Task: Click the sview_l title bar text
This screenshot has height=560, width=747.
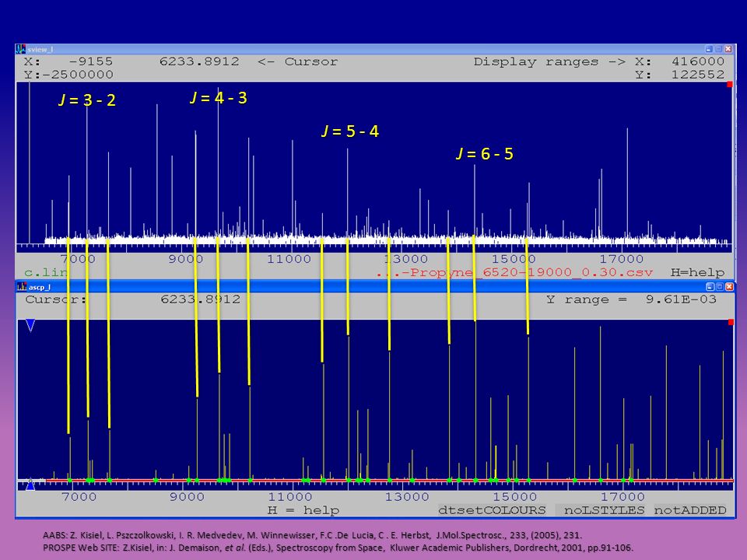Action: click(x=40, y=50)
